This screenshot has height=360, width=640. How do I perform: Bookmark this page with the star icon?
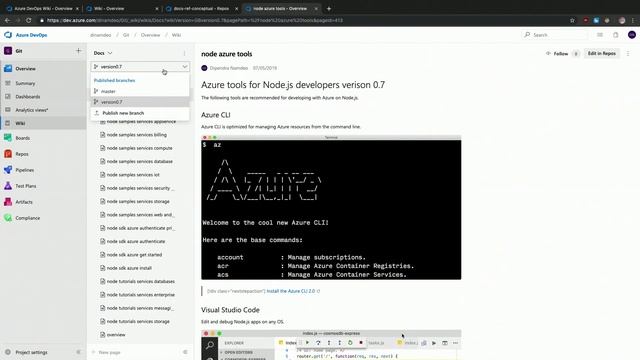[572, 20]
